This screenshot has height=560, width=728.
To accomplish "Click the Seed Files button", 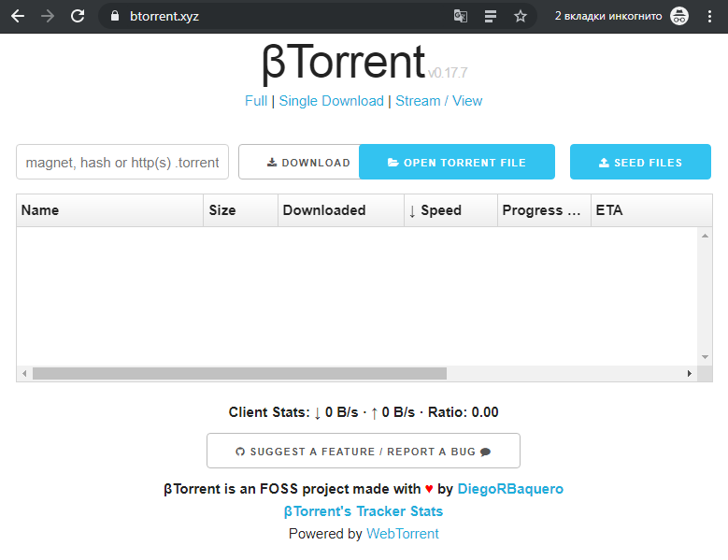I will click(x=640, y=162).
